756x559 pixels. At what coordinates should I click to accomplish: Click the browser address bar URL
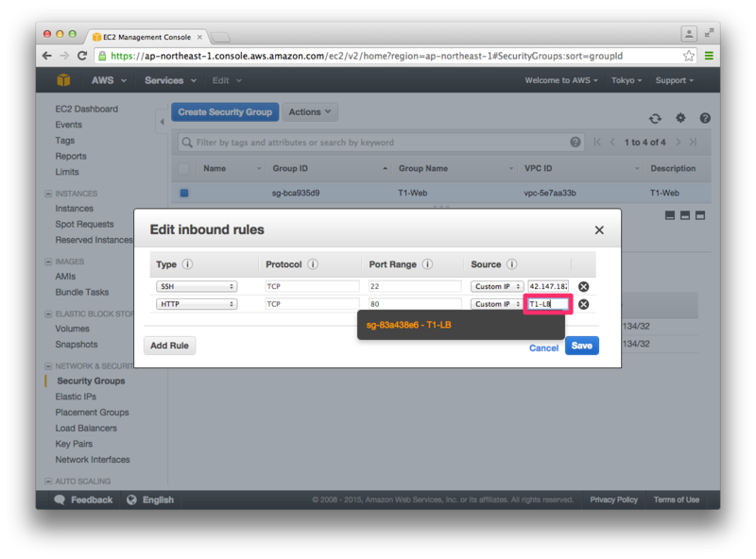(367, 56)
